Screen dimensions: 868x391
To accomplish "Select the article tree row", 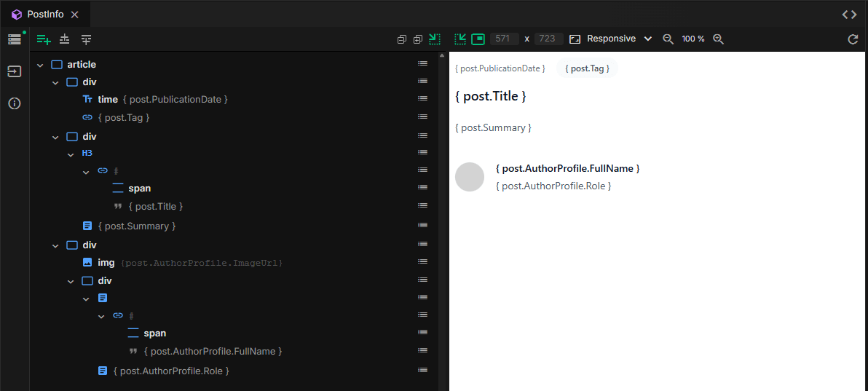I will pos(234,64).
